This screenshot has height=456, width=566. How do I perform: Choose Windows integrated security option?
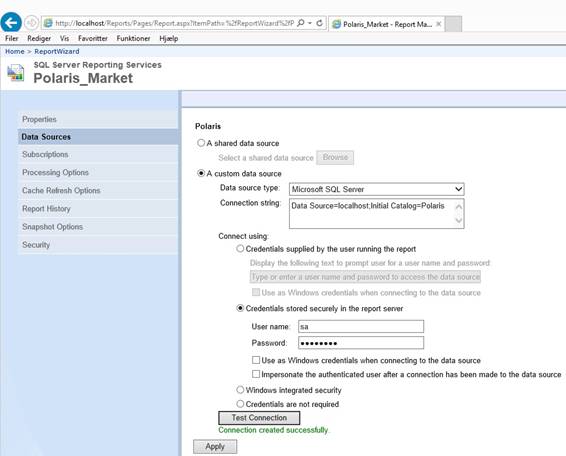click(x=240, y=390)
